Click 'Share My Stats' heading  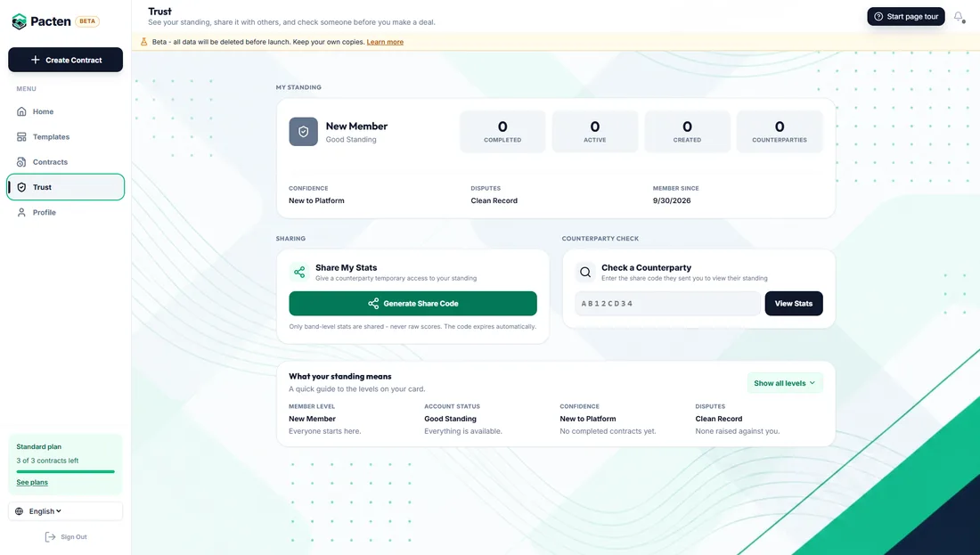[347, 267]
